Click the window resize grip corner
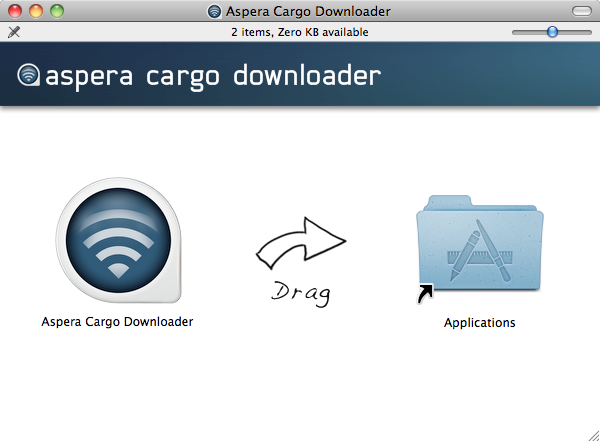 coord(593,435)
